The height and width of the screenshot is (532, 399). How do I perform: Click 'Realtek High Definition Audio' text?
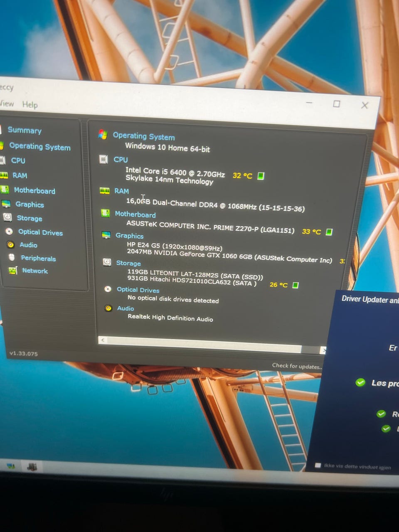pos(170,318)
